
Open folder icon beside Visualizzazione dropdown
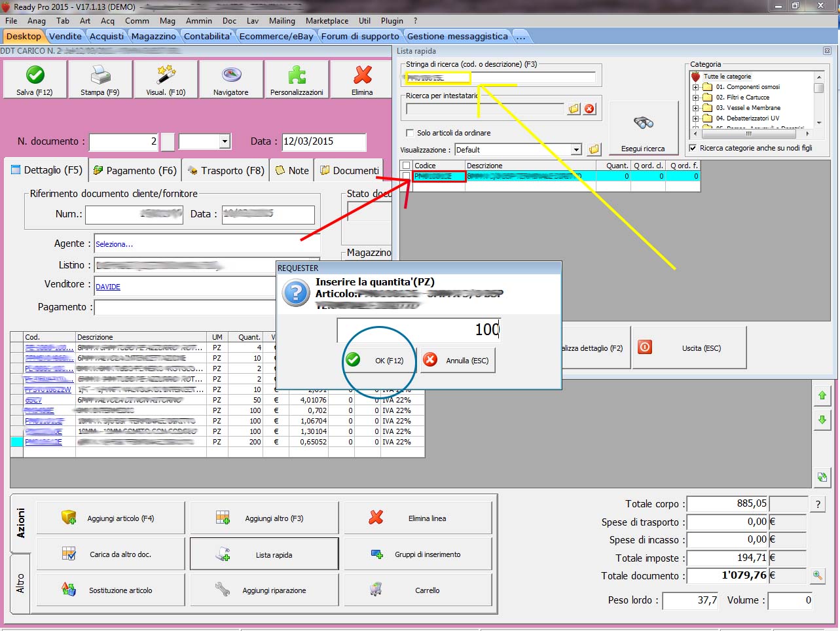point(594,149)
